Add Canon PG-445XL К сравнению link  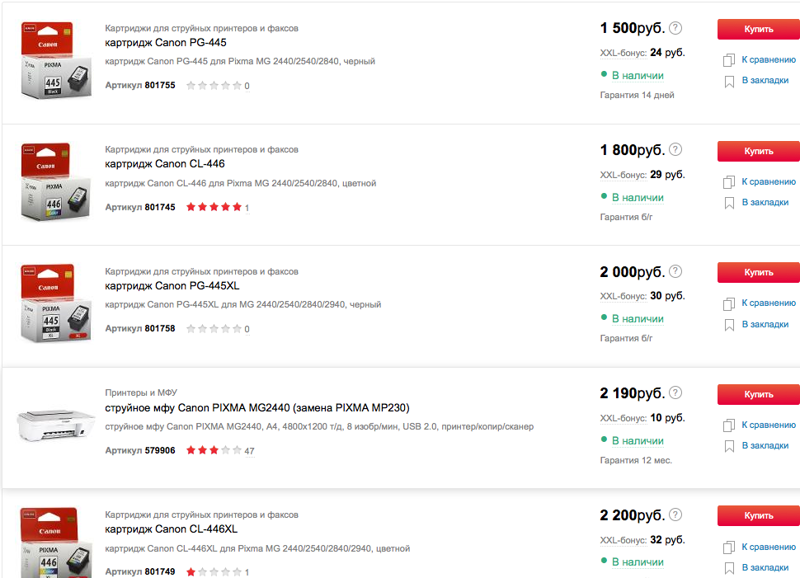768,303
